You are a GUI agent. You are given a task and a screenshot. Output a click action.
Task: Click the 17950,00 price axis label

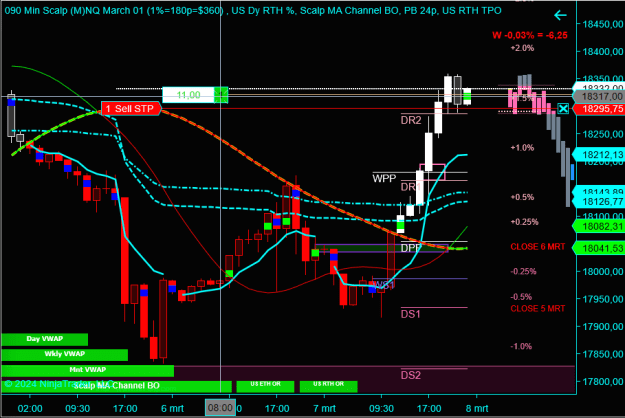click(603, 299)
